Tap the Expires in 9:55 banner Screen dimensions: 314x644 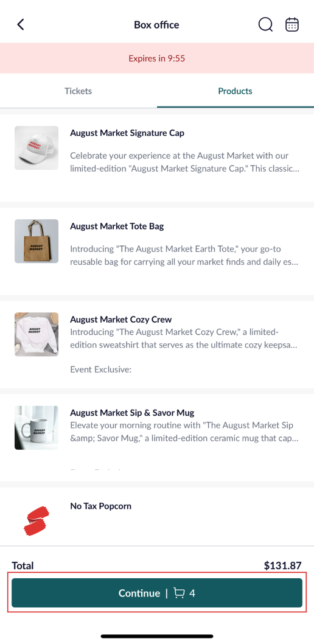point(157,58)
